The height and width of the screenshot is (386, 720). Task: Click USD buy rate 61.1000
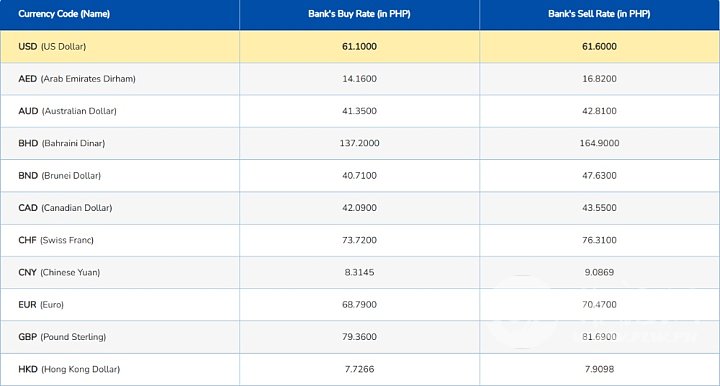(x=359, y=46)
